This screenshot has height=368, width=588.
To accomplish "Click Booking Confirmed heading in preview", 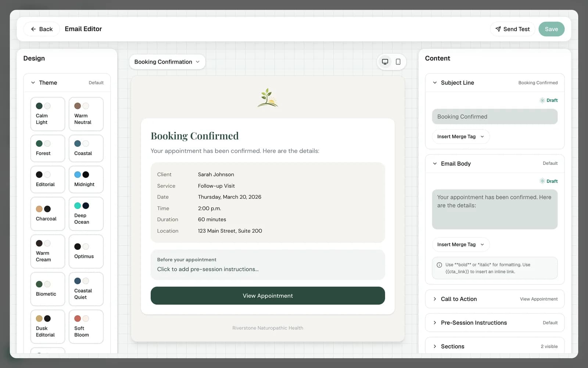I will point(195,136).
